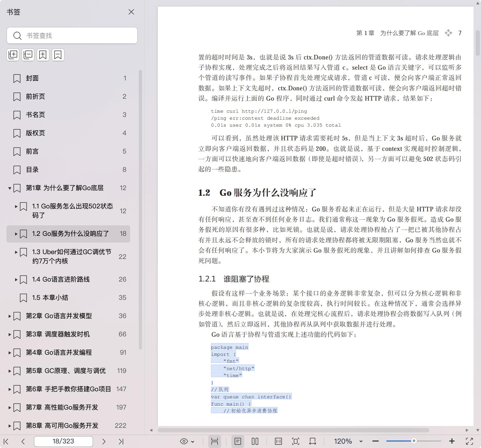This screenshot has height=448, width=481.
Task: Close the bookmarks panel
Action: [x=131, y=12]
